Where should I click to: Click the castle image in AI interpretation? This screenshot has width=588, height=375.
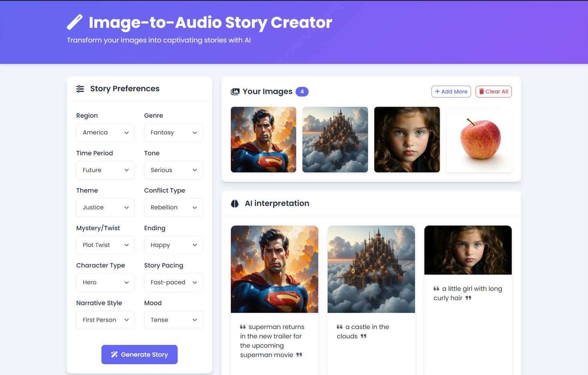pyautogui.click(x=371, y=269)
